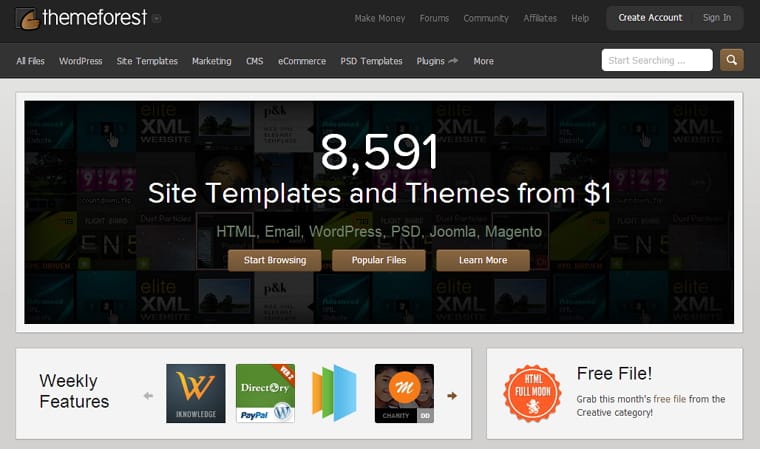This screenshot has height=449, width=760.
Task: Open the Plugins menu with arrow
Action: (437, 61)
